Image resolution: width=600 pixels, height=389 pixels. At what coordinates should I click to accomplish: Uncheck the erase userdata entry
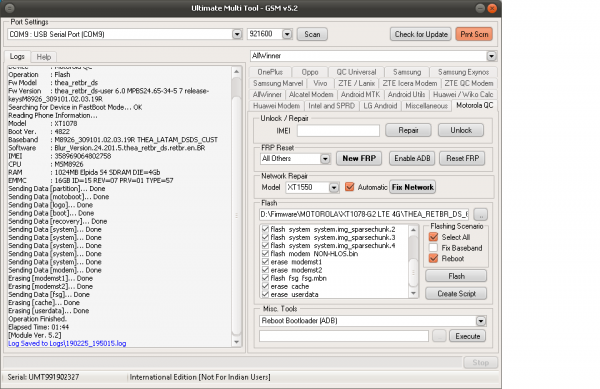click(265, 295)
